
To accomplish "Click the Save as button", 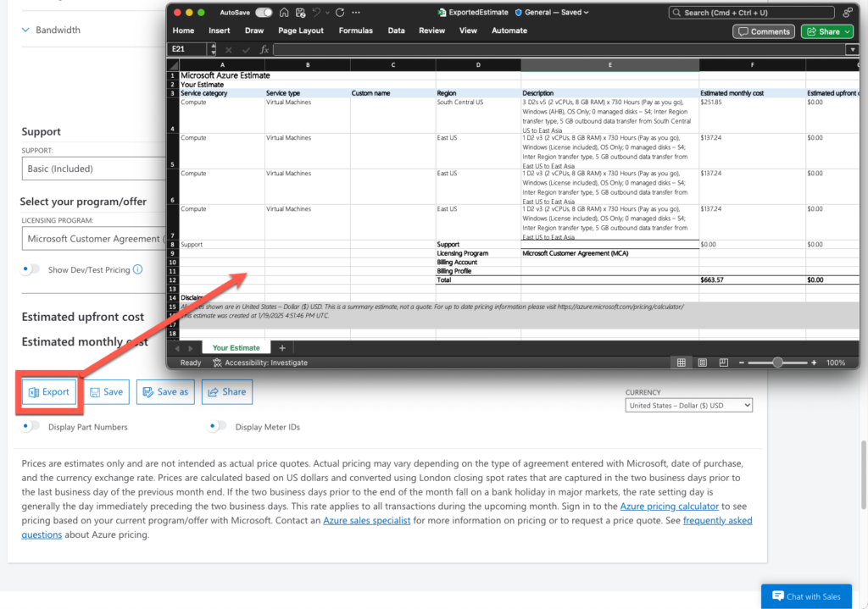I will pyautogui.click(x=165, y=392).
